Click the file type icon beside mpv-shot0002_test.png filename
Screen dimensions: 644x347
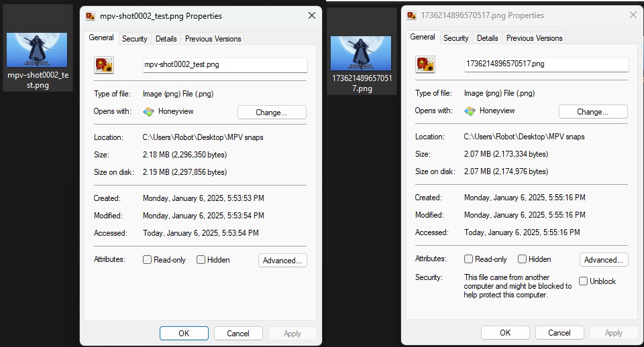point(104,65)
